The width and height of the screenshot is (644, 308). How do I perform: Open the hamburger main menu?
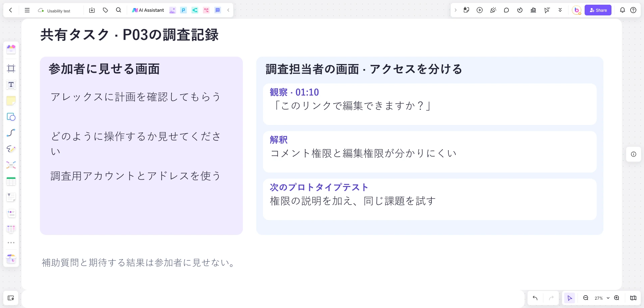tap(27, 10)
